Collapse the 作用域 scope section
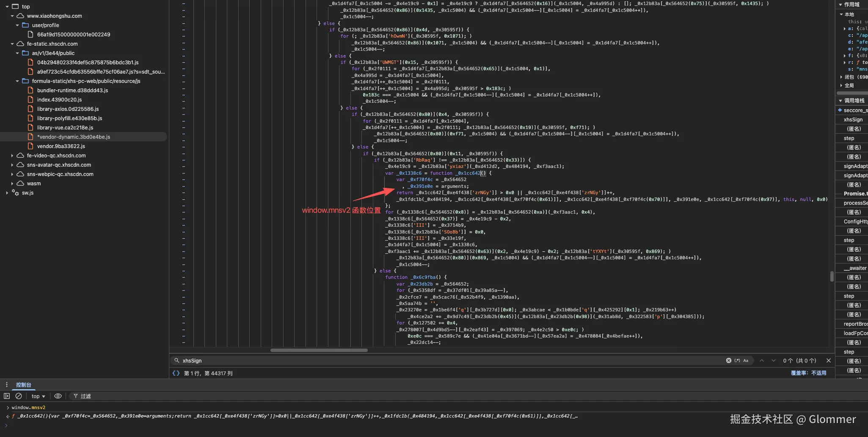This screenshot has height=437, width=868. click(840, 5)
